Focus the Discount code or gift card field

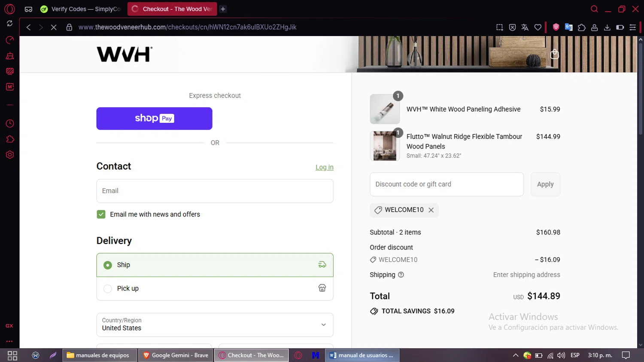[x=447, y=184]
